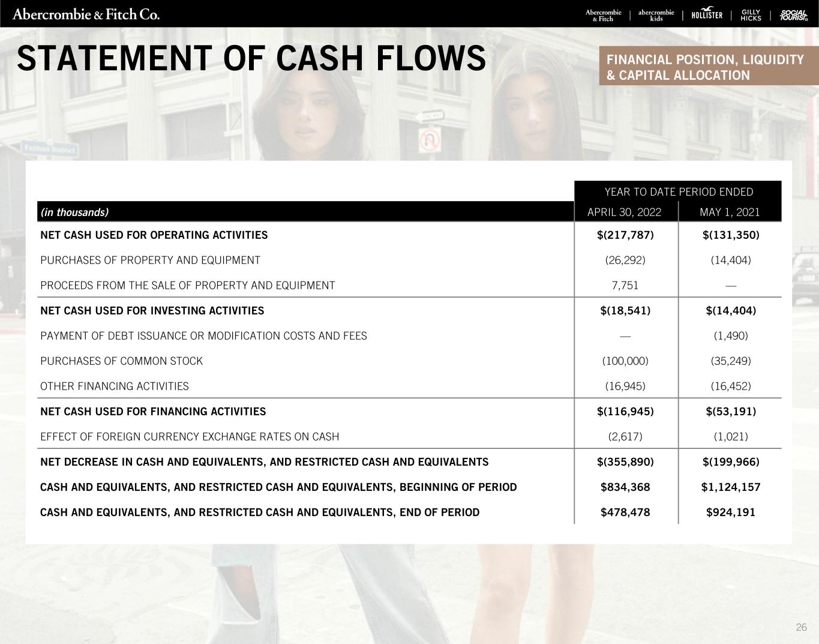Click the Statement of Cash Flows title
This screenshot has height=644, width=819.
(251, 58)
